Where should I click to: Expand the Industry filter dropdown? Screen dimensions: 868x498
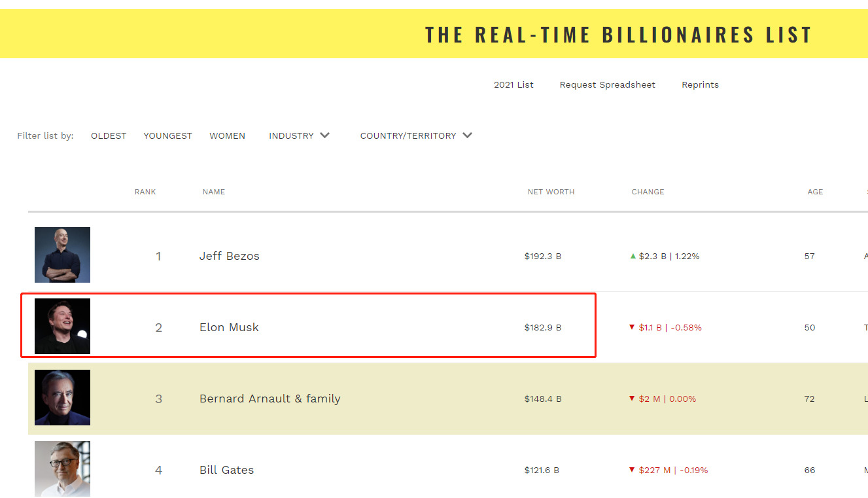click(299, 135)
